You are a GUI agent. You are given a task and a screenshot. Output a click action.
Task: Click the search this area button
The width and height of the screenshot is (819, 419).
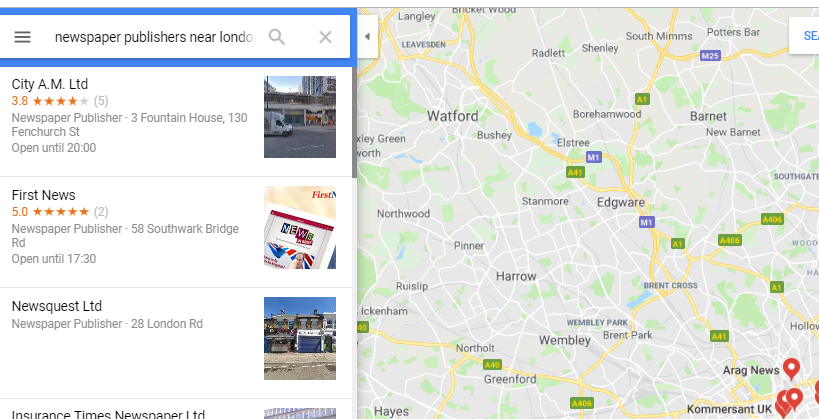[804, 36]
